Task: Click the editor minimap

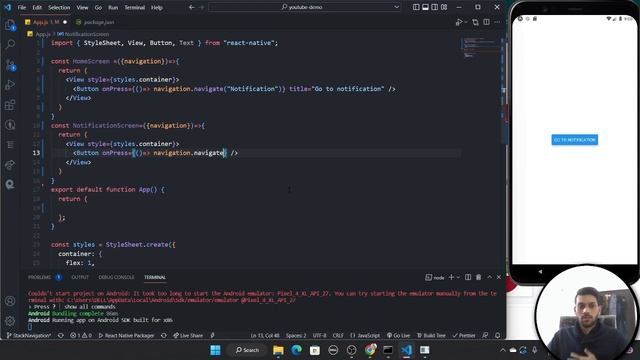Action: point(480,47)
